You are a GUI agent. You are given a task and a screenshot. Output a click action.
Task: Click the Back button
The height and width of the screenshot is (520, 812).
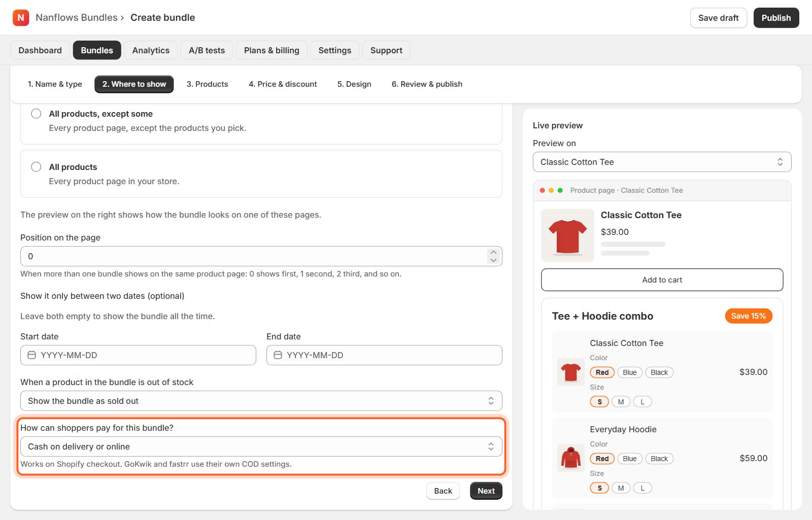coord(443,491)
